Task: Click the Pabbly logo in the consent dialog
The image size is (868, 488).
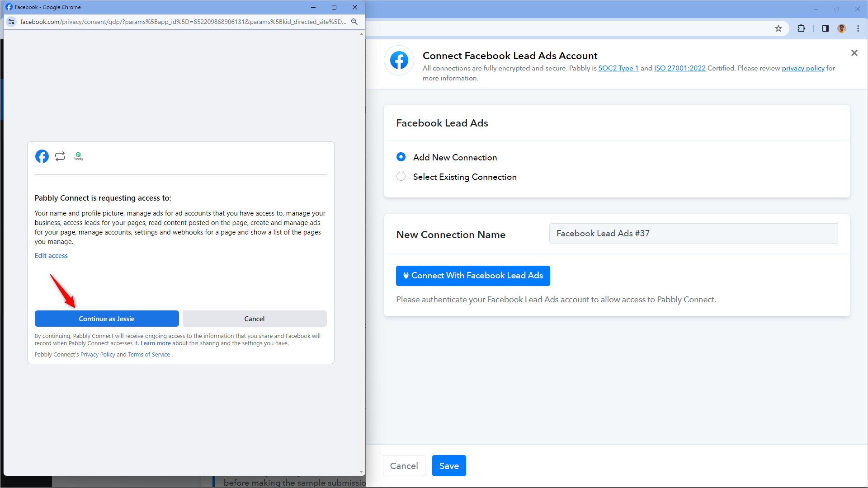Action: click(x=78, y=156)
